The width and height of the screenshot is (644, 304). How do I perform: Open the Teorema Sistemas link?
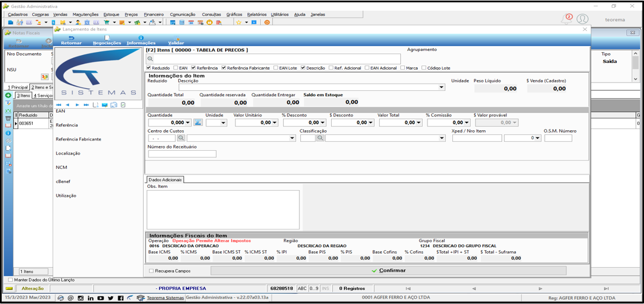tap(166, 298)
